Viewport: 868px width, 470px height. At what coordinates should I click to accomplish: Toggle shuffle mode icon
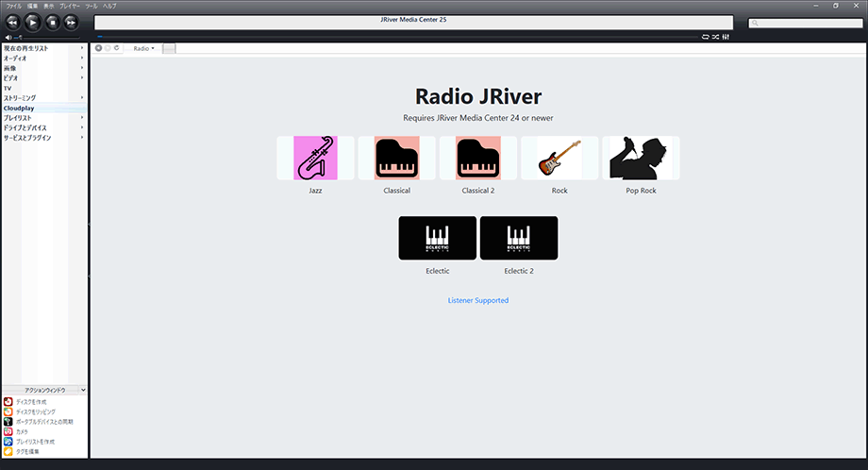coord(715,37)
